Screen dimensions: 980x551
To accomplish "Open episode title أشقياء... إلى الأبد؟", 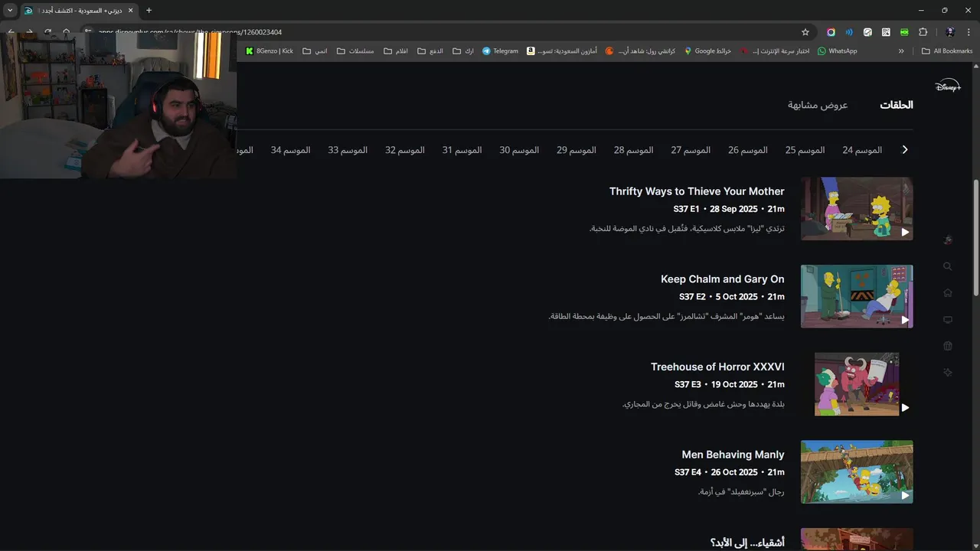I will click(x=747, y=543).
